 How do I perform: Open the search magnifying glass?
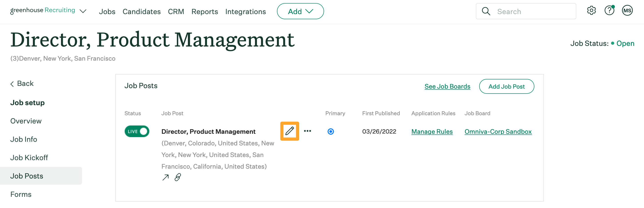tap(486, 11)
